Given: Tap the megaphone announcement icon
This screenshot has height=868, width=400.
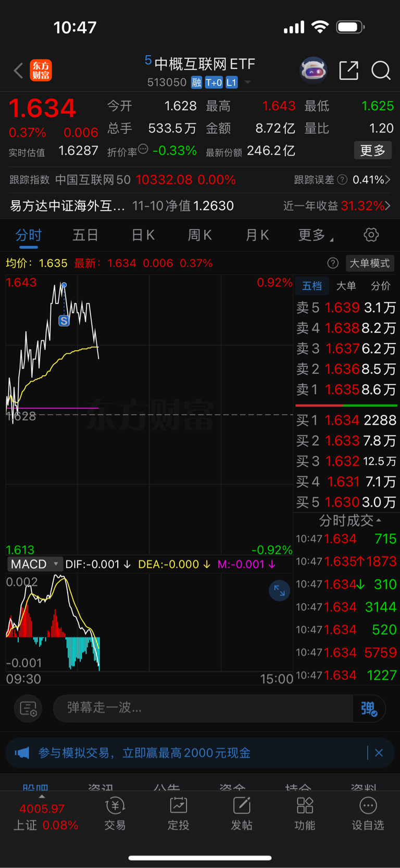Looking at the screenshot, I should pyautogui.click(x=22, y=753).
